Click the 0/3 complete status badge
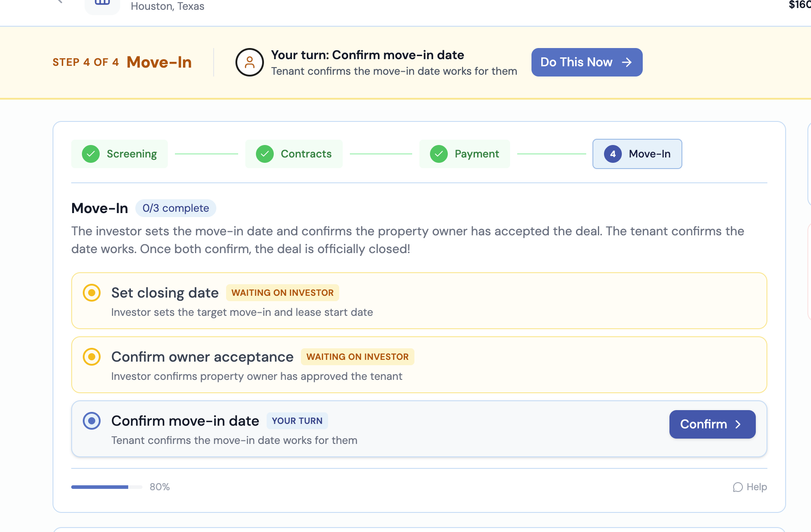 click(x=175, y=208)
